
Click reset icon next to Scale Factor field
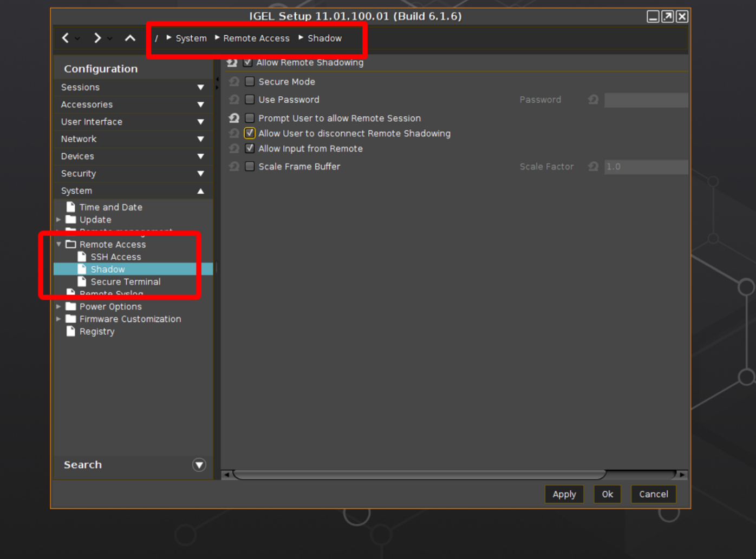(594, 166)
